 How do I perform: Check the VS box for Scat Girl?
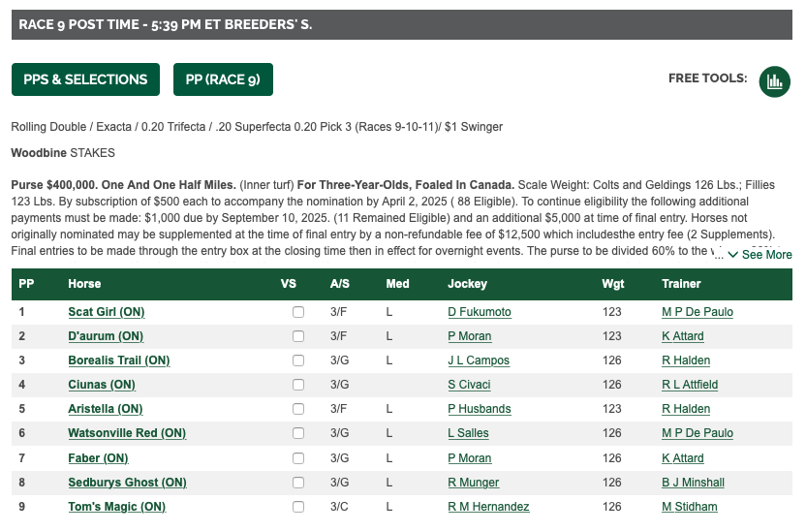(298, 312)
